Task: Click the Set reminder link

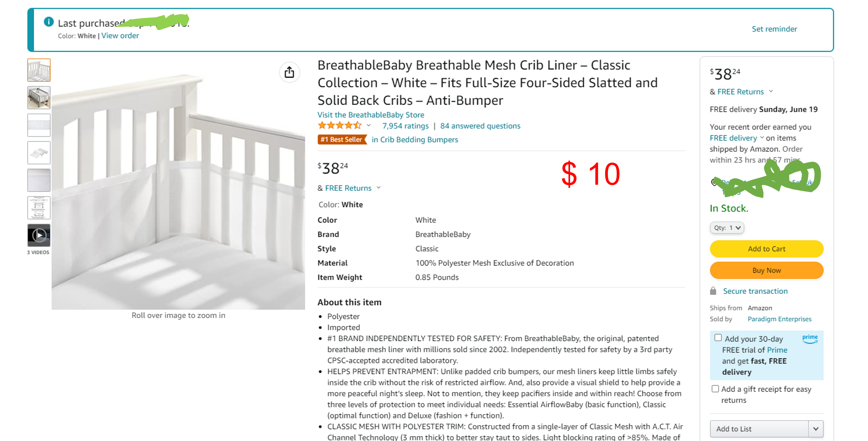Action: [x=774, y=29]
